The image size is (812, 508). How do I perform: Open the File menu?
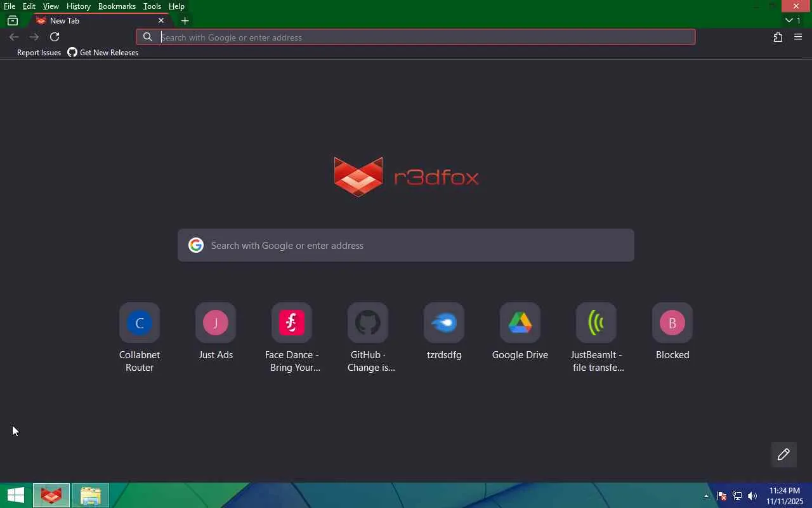point(10,6)
